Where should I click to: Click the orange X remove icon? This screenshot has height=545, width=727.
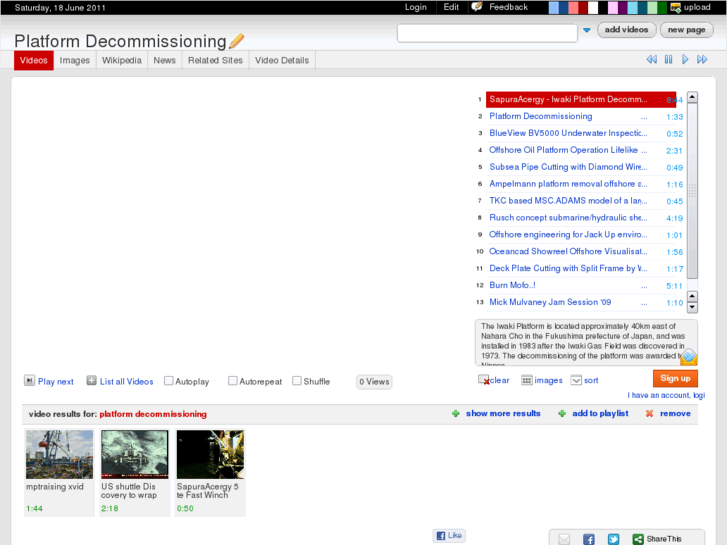[x=650, y=413]
